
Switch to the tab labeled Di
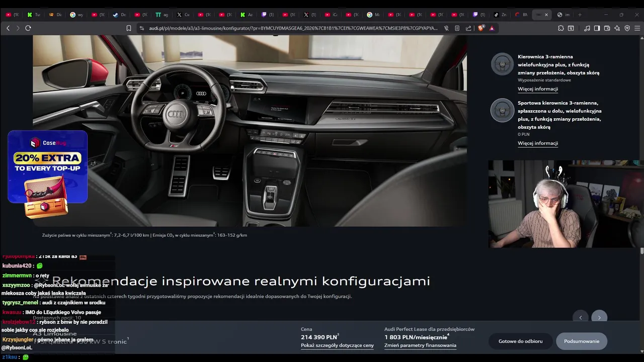point(55,15)
